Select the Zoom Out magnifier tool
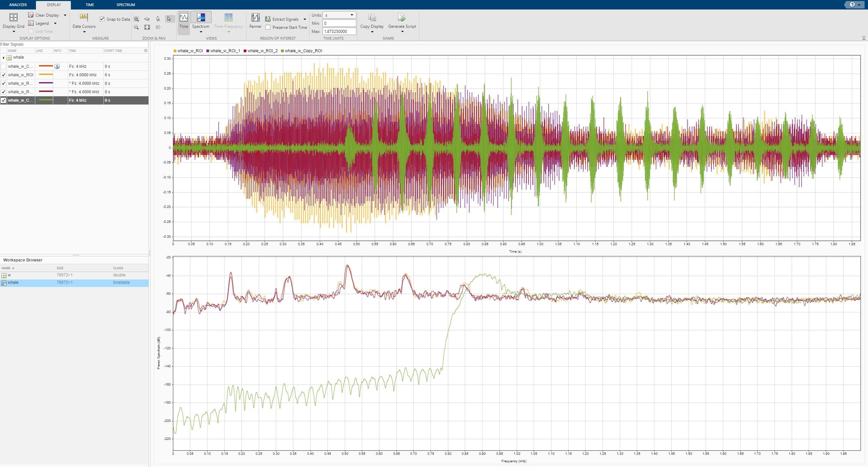 (x=136, y=27)
